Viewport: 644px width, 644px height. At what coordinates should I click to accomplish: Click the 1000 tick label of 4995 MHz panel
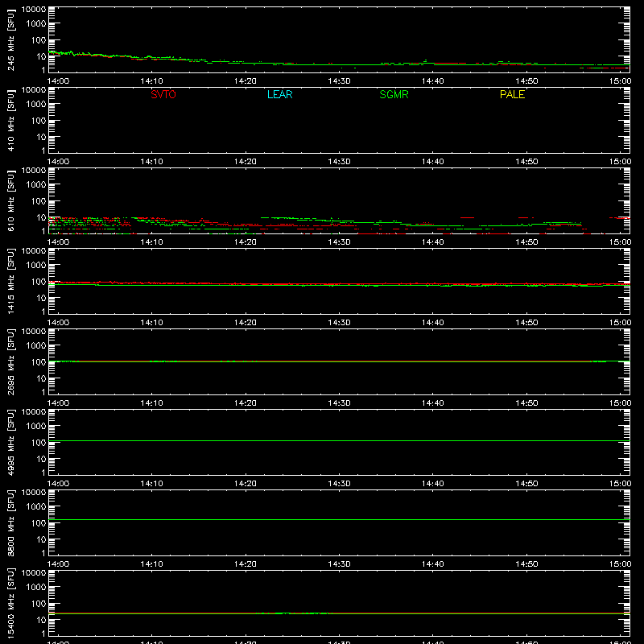click(36, 427)
